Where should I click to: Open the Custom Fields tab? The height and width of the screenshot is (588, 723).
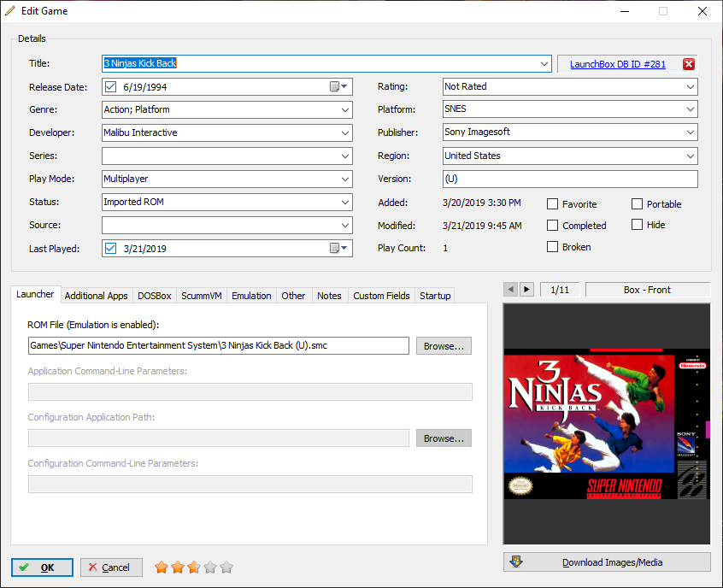[382, 296]
